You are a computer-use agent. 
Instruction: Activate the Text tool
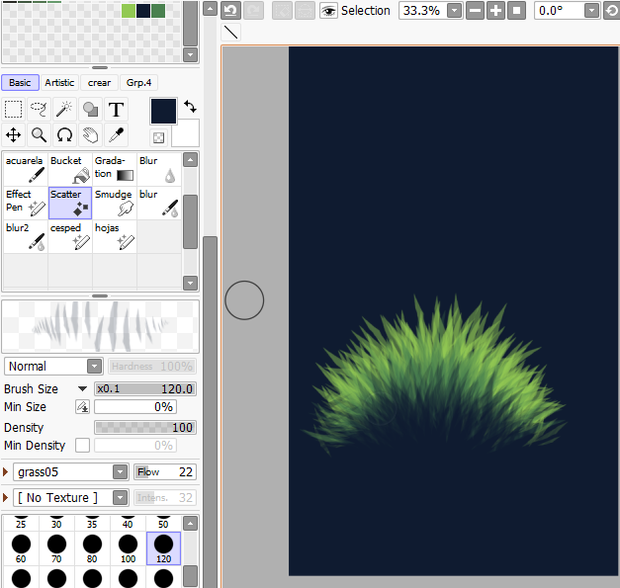(116, 110)
